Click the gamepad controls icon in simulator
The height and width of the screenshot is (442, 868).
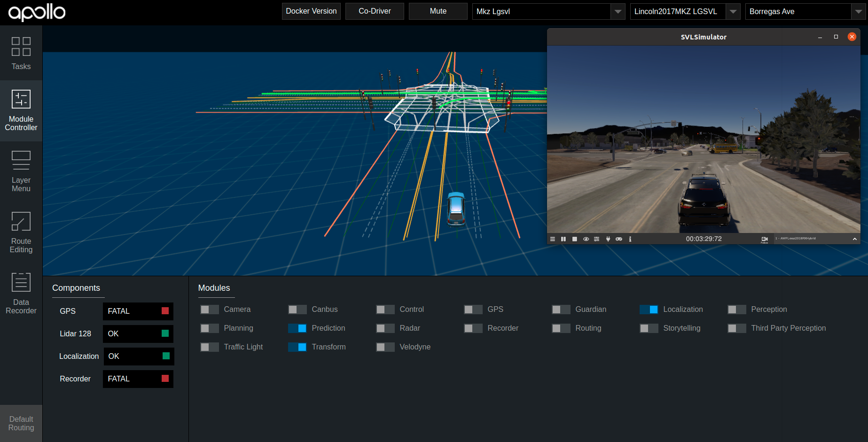point(619,239)
